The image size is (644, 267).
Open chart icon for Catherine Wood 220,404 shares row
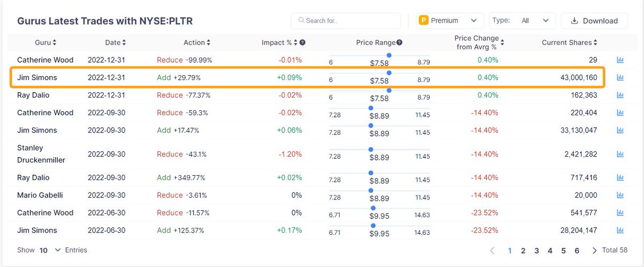(x=620, y=113)
